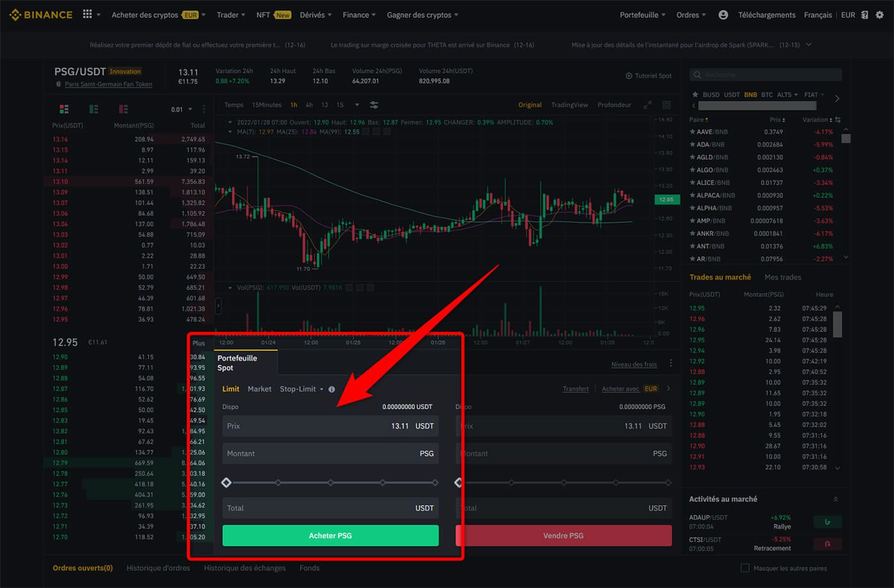Click the market tabs horizontal scrollbar
This screenshot has height=588, width=894.
point(757,106)
